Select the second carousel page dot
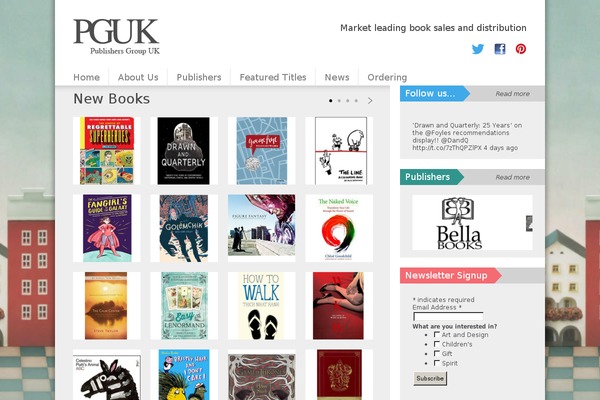 pos(339,101)
